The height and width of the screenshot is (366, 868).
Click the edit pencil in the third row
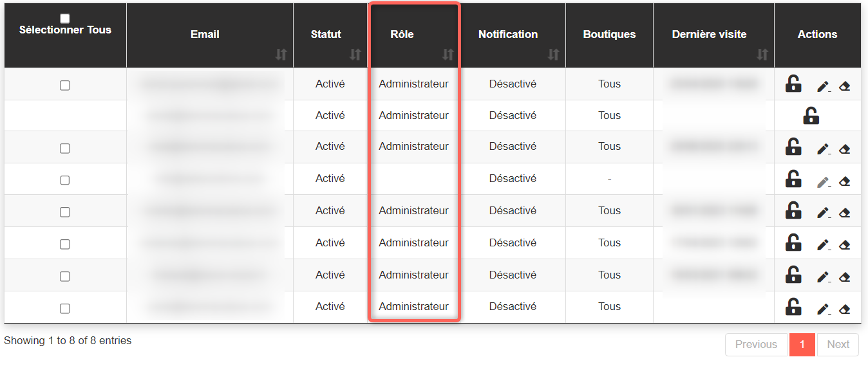(x=823, y=149)
